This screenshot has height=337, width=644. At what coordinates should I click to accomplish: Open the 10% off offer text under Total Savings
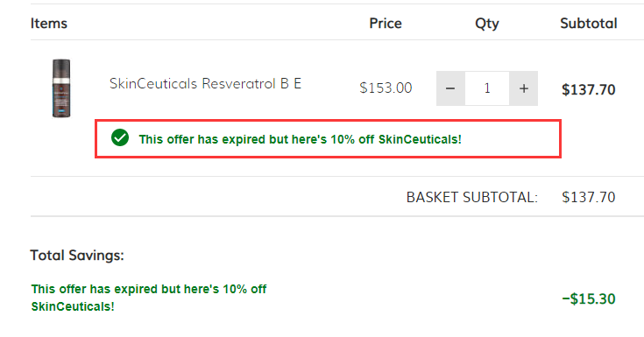coord(149,298)
